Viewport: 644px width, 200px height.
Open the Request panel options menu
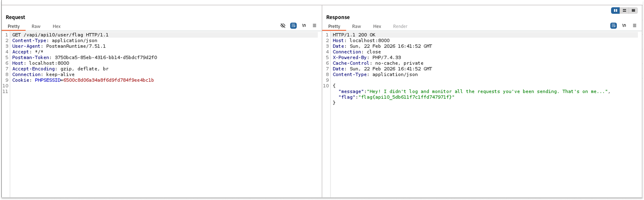pos(314,26)
